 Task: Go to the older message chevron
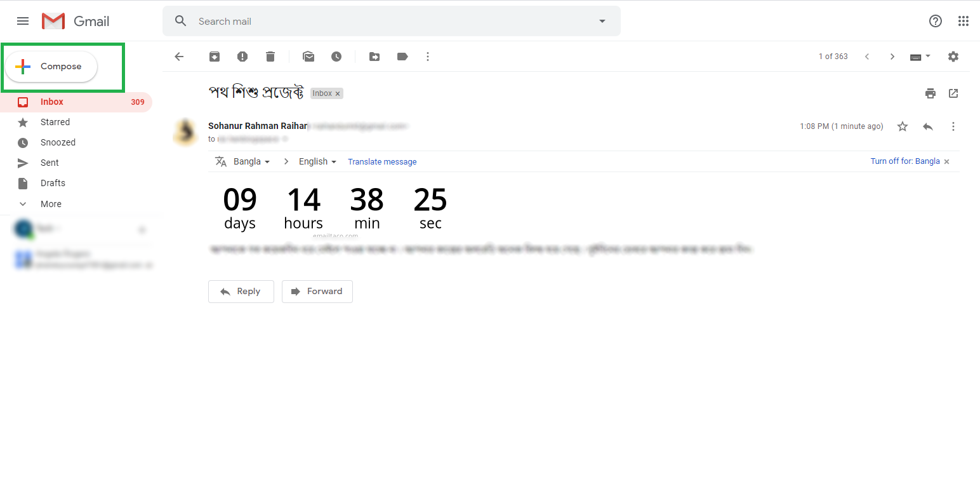(x=892, y=57)
